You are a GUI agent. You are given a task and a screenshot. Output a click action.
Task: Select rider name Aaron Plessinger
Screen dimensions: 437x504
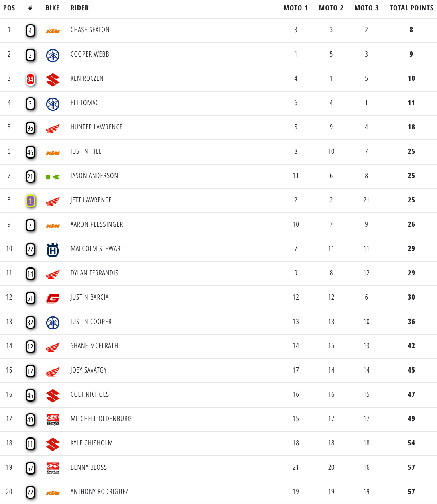97,224
